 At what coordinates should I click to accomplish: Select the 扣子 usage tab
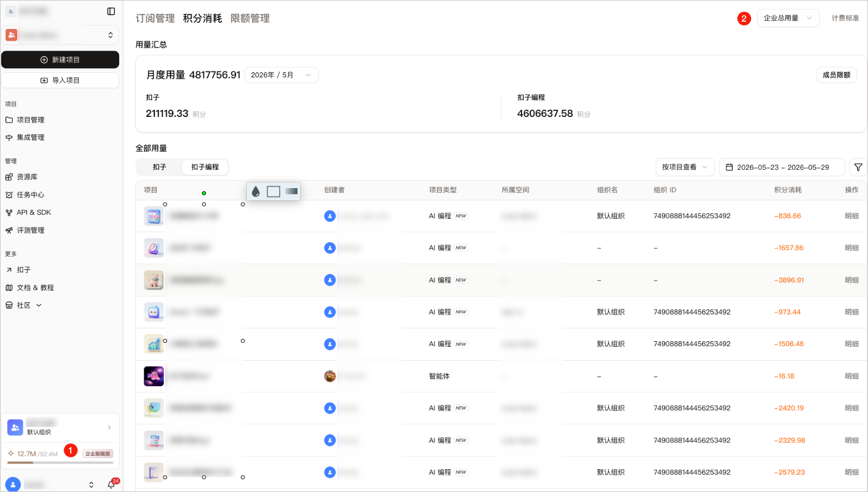pyautogui.click(x=159, y=167)
